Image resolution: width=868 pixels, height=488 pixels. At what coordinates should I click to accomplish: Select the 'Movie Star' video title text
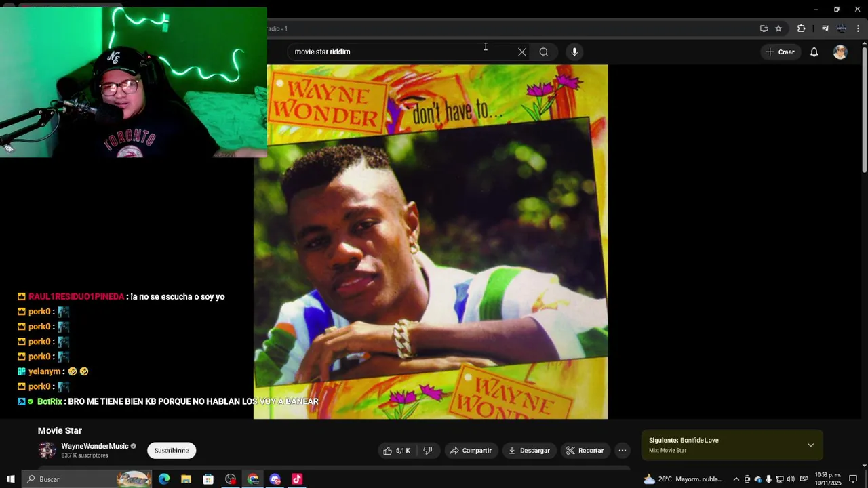(60, 430)
